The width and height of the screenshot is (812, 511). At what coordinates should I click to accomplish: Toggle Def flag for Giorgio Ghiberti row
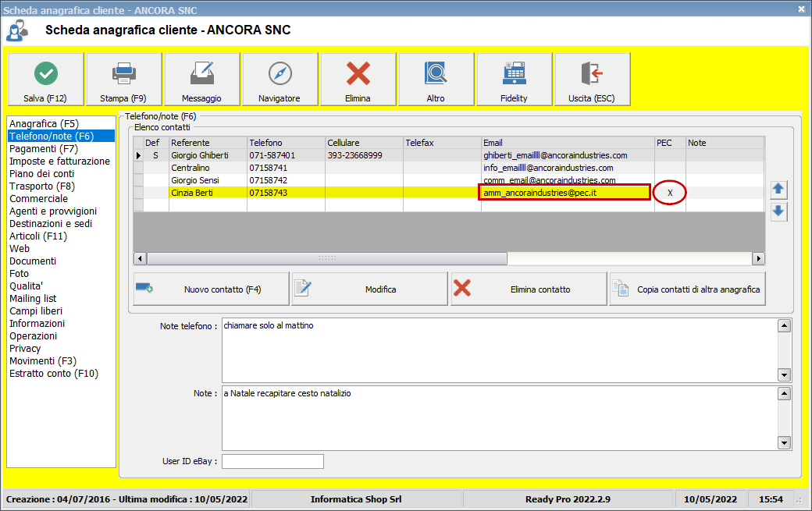click(155, 155)
